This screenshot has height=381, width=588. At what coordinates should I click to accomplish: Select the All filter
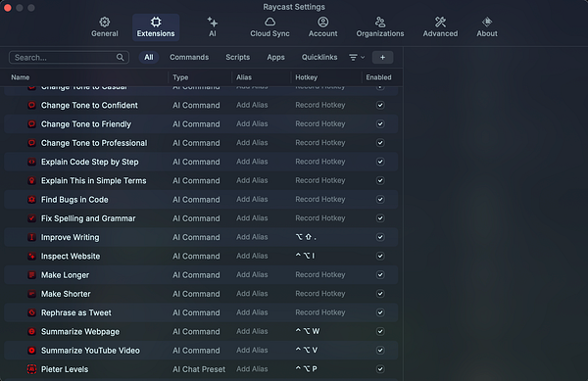point(149,58)
